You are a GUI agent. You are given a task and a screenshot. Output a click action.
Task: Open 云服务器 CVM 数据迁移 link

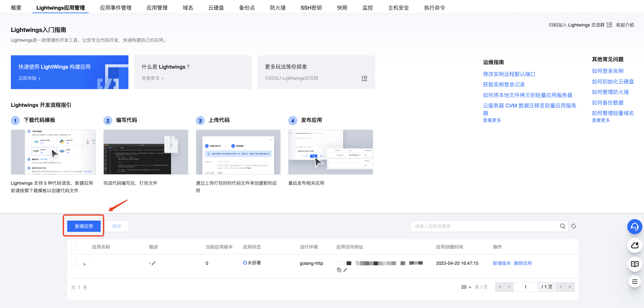tap(530, 109)
